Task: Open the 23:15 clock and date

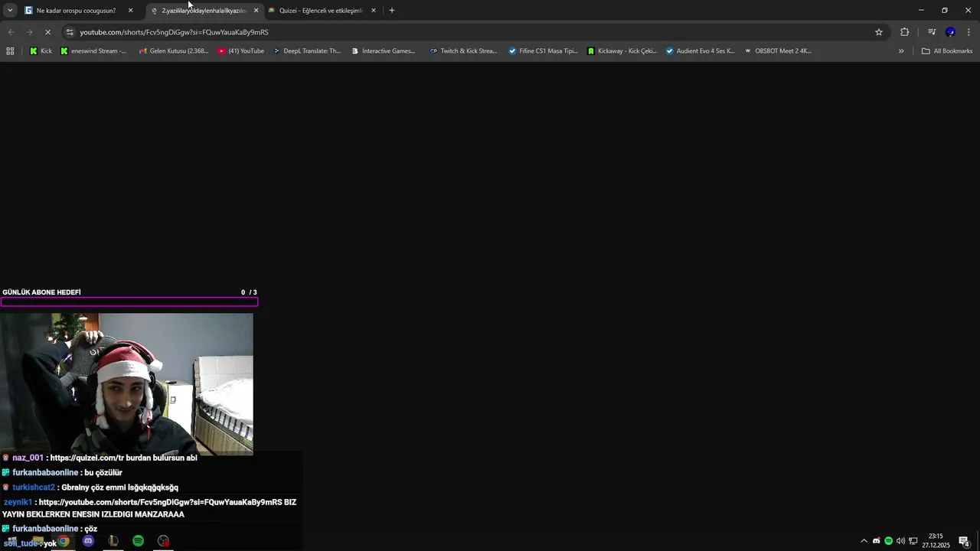Action: click(x=936, y=541)
